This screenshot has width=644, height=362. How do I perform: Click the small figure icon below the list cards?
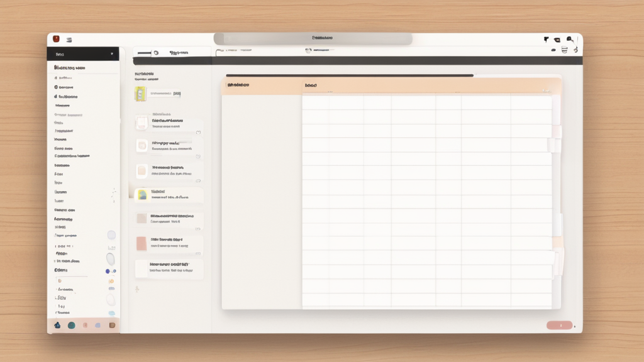pos(137,290)
